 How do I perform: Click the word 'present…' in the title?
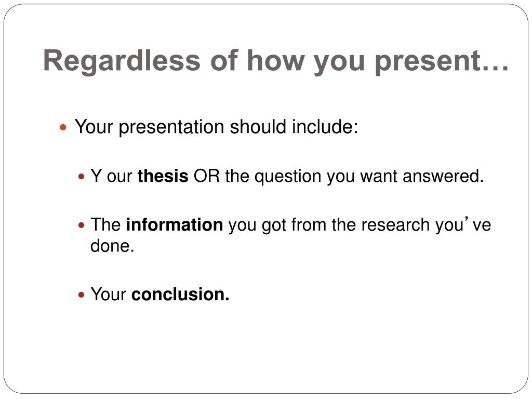coord(442,61)
